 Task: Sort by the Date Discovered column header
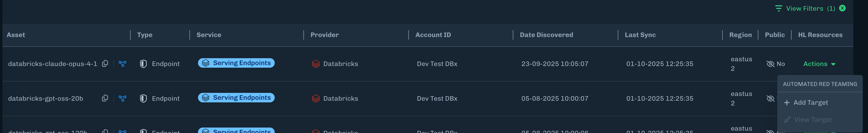pos(546,35)
